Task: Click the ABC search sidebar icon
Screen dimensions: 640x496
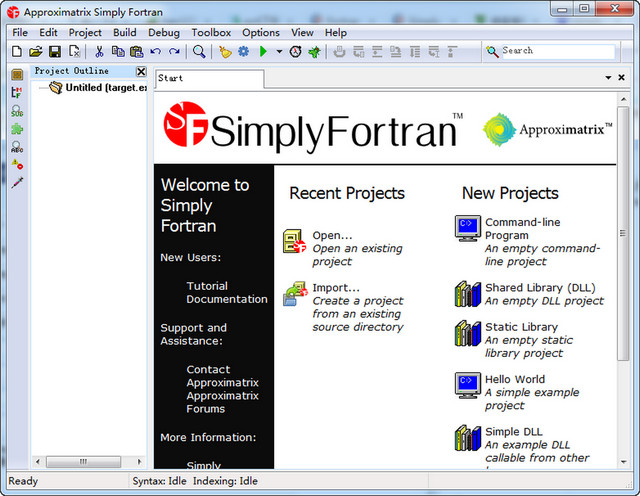Action: click(x=17, y=147)
